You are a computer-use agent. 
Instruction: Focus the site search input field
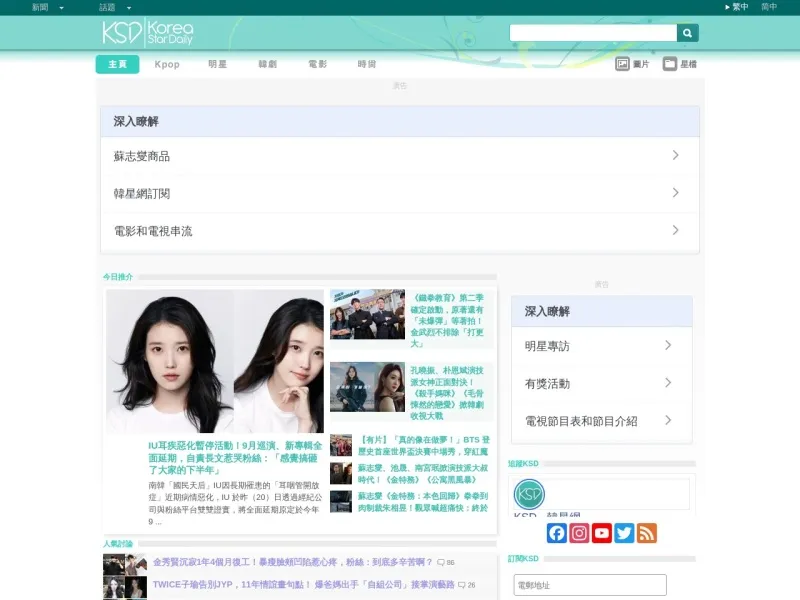click(x=593, y=33)
